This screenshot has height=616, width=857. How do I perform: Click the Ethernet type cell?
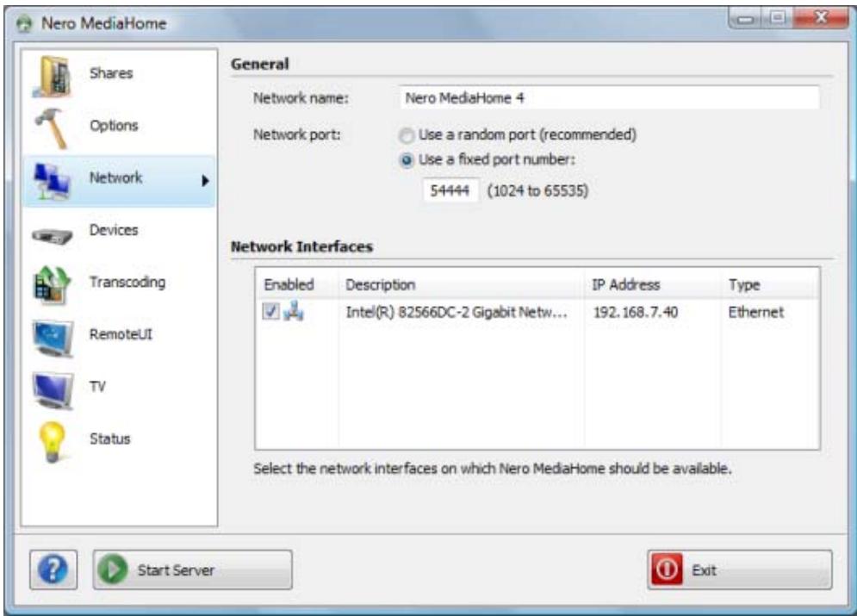(x=756, y=312)
